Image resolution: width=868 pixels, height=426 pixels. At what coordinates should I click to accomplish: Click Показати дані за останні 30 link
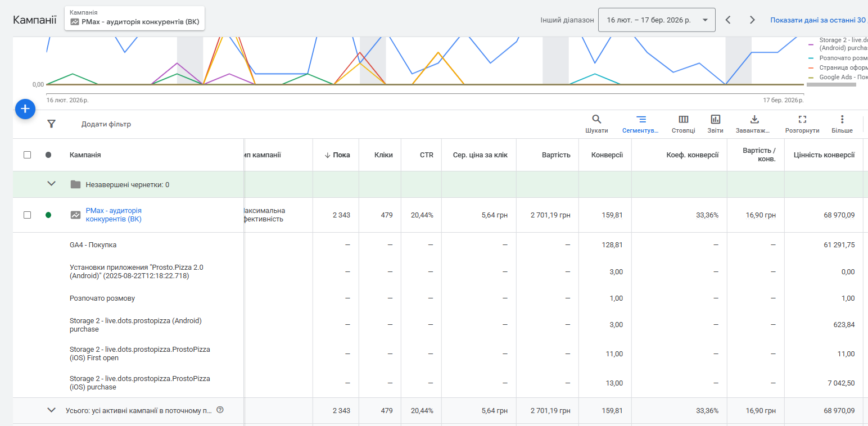click(819, 20)
